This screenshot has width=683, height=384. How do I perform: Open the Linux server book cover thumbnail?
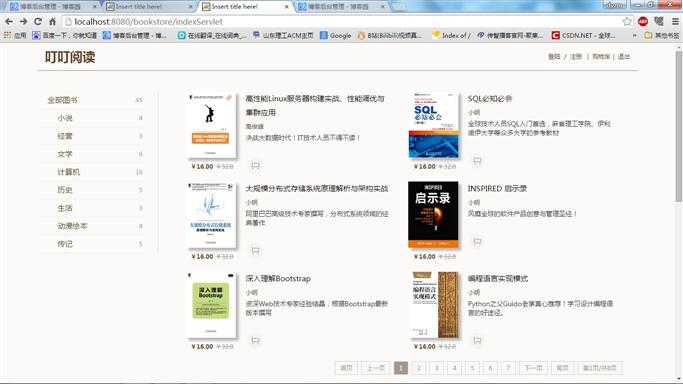click(x=212, y=126)
